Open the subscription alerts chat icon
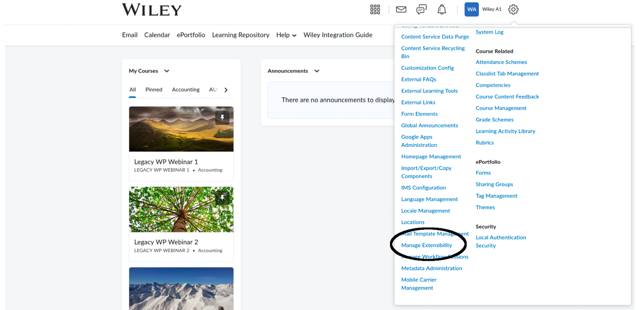This screenshot has height=310, width=644. click(421, 10)
